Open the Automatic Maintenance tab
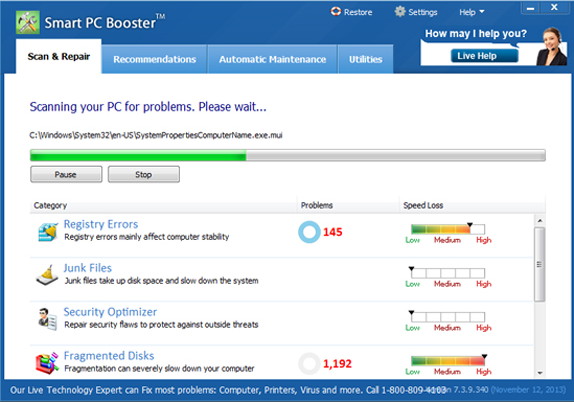Viewport: 574px width, 402px height. click(272, 59)
